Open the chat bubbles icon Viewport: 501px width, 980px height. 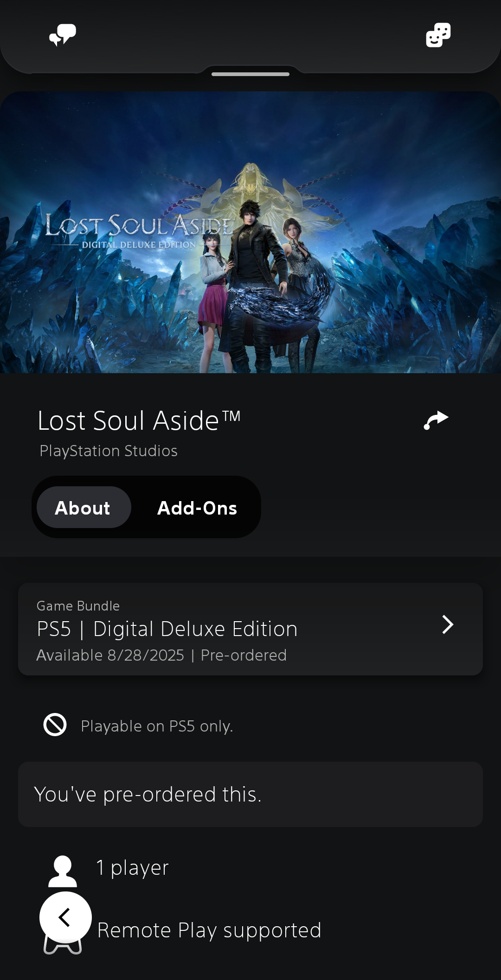63,35
